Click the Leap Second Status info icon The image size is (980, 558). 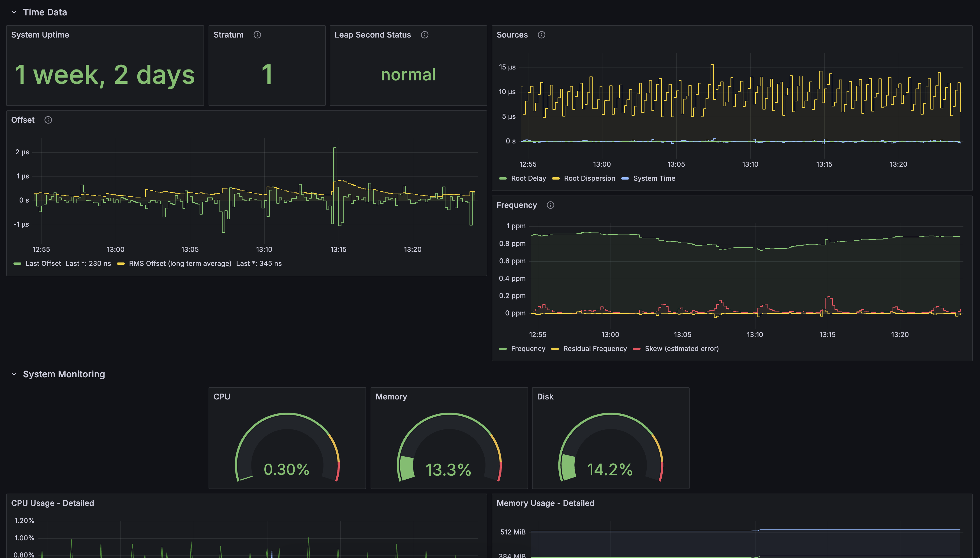point(424,35)
